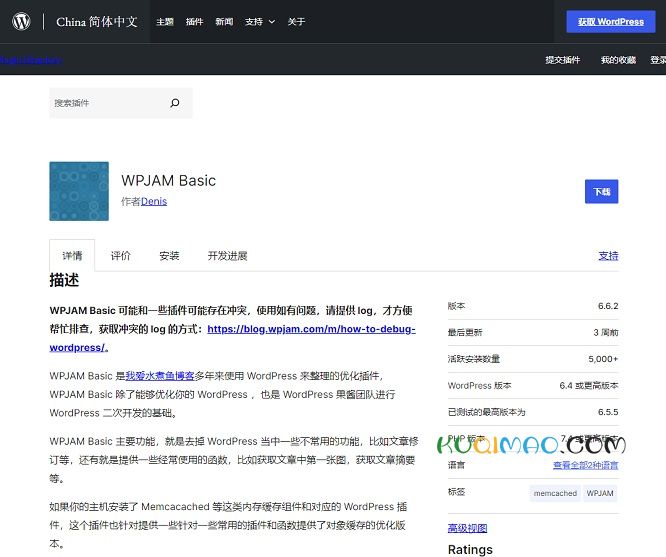Click the 提交插件 link
This screenshot has height=557, width=666.
tap(563, 60)
